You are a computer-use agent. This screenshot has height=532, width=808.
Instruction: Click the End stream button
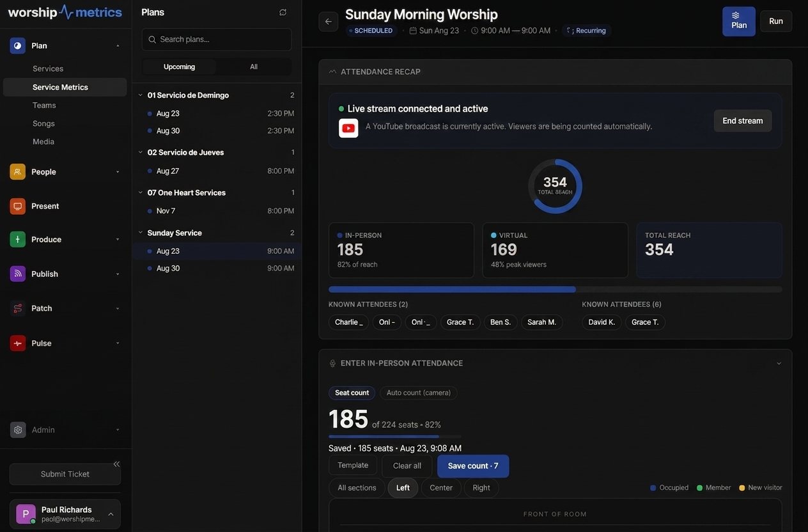743,121
